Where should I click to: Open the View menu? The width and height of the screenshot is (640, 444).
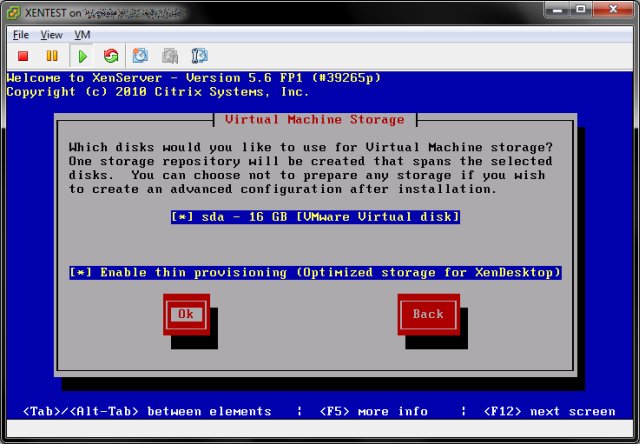tap(51, 34)
